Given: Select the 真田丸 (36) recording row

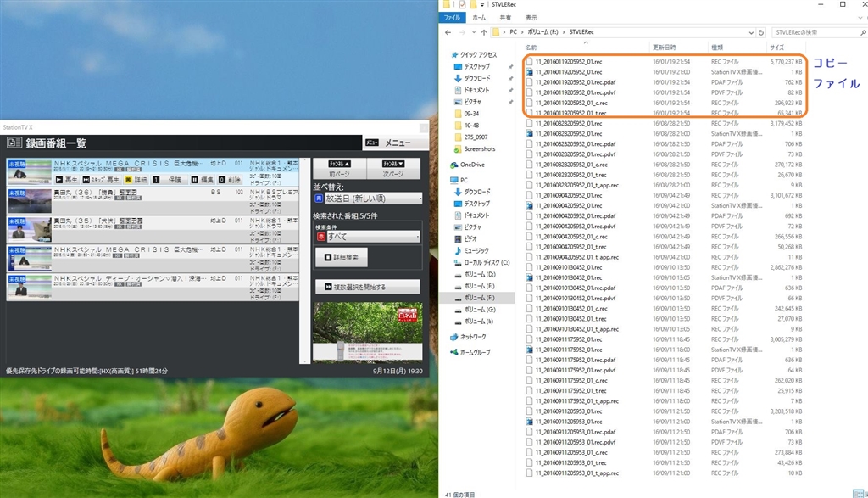Looking at the screenshot, I should click(153, 200).
